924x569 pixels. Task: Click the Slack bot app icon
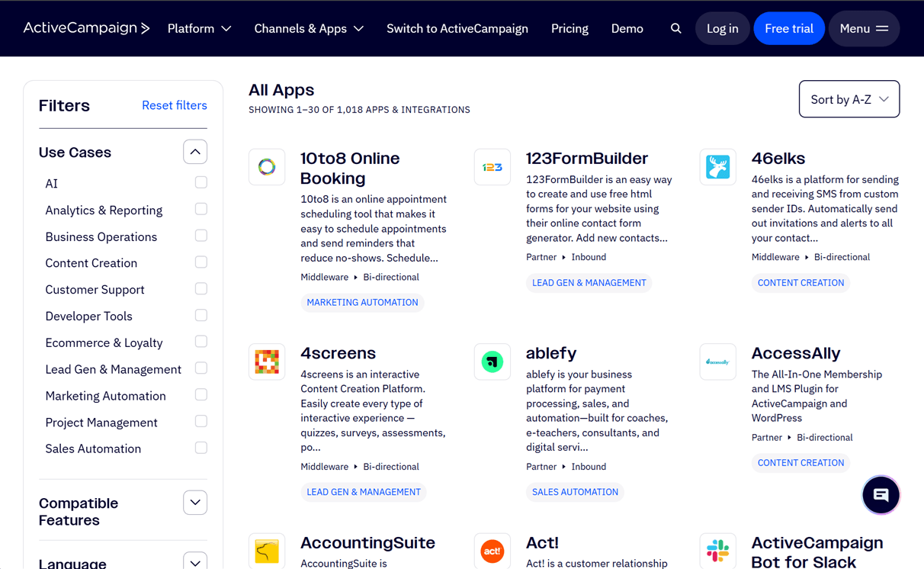718,551
